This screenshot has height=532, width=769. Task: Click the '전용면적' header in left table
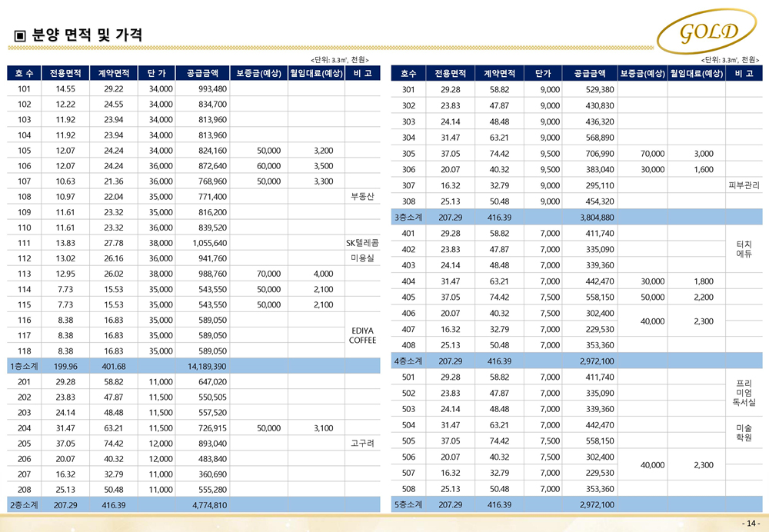(65, 73)
